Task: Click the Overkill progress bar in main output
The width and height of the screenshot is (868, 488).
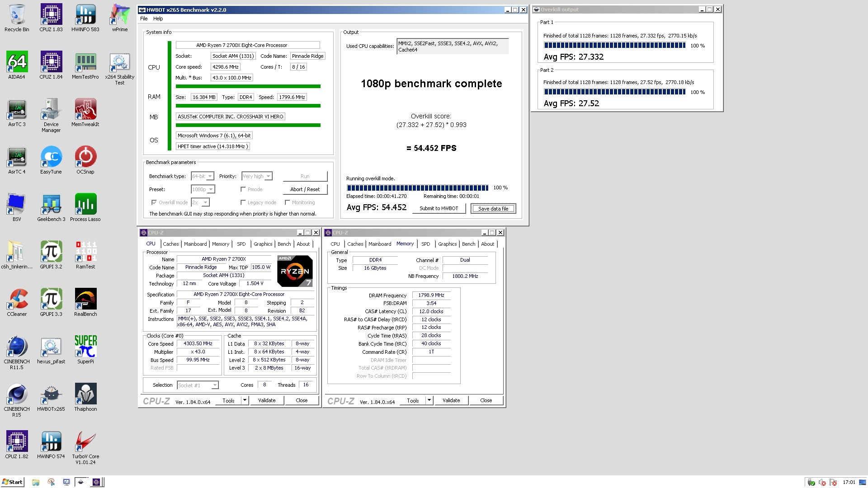Action: click(x=418, y=188)
